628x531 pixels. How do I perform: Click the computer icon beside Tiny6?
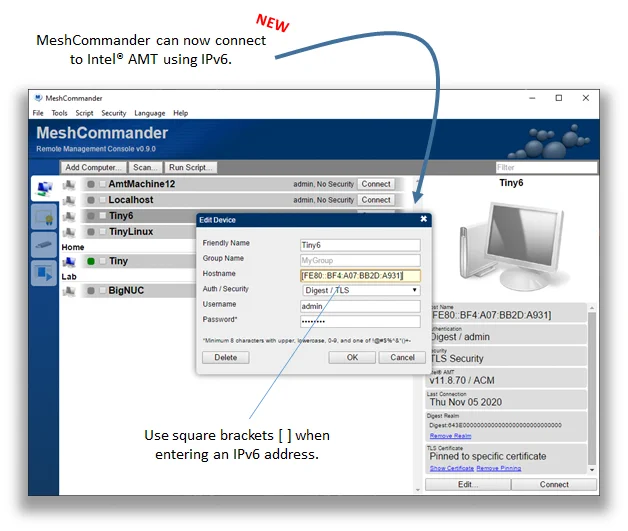coord(69,216)
